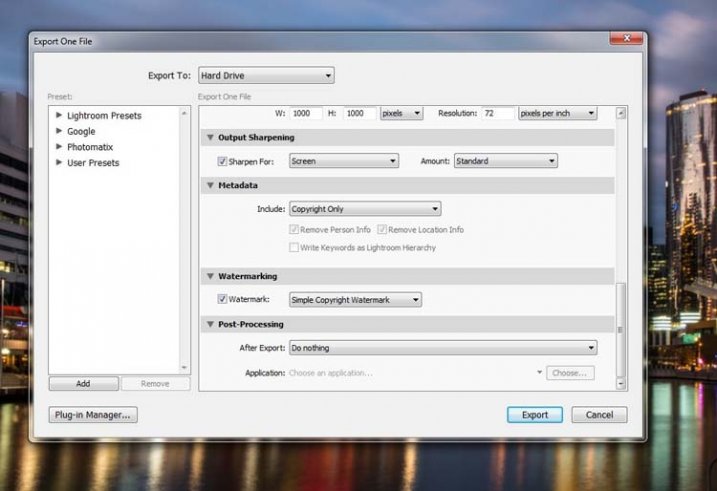The image size is (717, 491).
Task: Open the Export To dropdown
Action: tap(265, 76)
